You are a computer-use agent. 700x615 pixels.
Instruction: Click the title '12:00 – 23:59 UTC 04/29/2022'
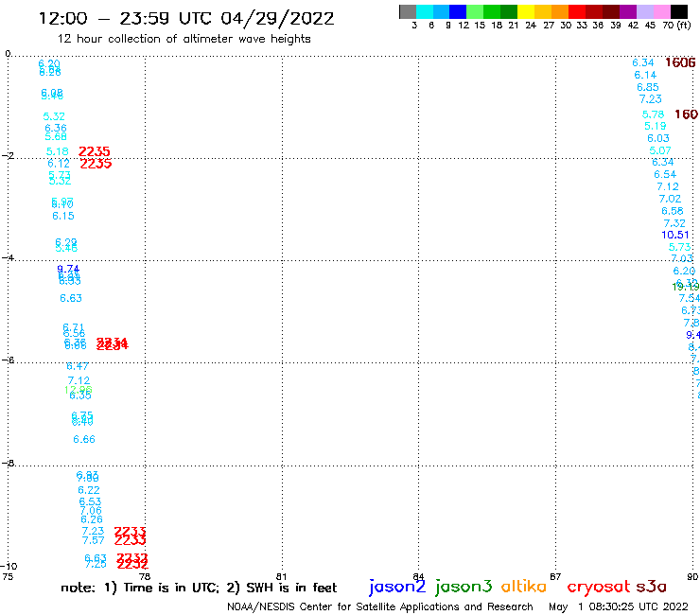click(186, 18)
